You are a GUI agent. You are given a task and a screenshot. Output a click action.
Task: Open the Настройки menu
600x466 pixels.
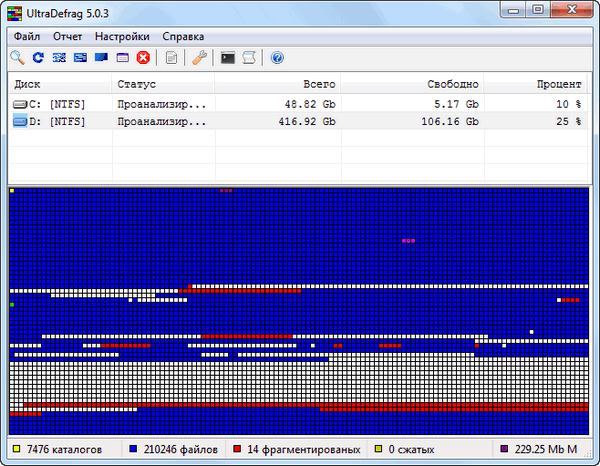122,36
